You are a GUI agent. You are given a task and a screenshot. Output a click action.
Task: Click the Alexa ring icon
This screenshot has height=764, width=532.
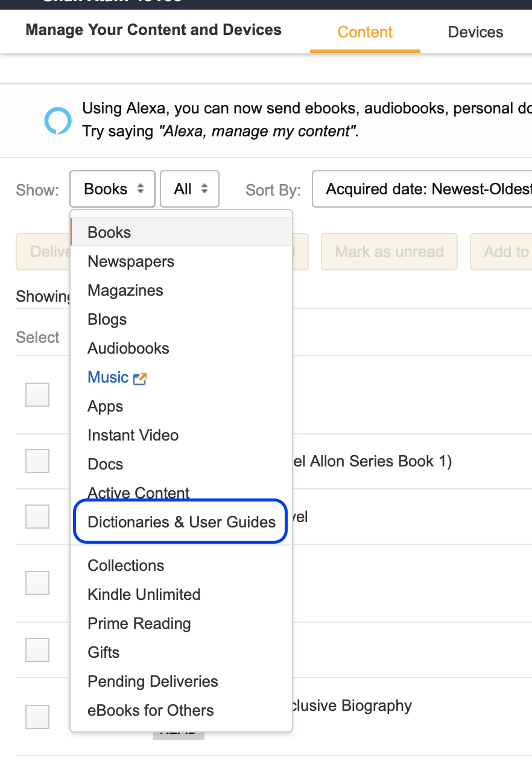click(58, 119)
